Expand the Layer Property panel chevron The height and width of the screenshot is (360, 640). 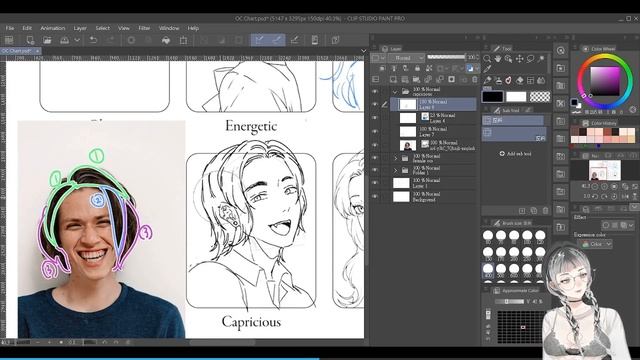[633, 207]
